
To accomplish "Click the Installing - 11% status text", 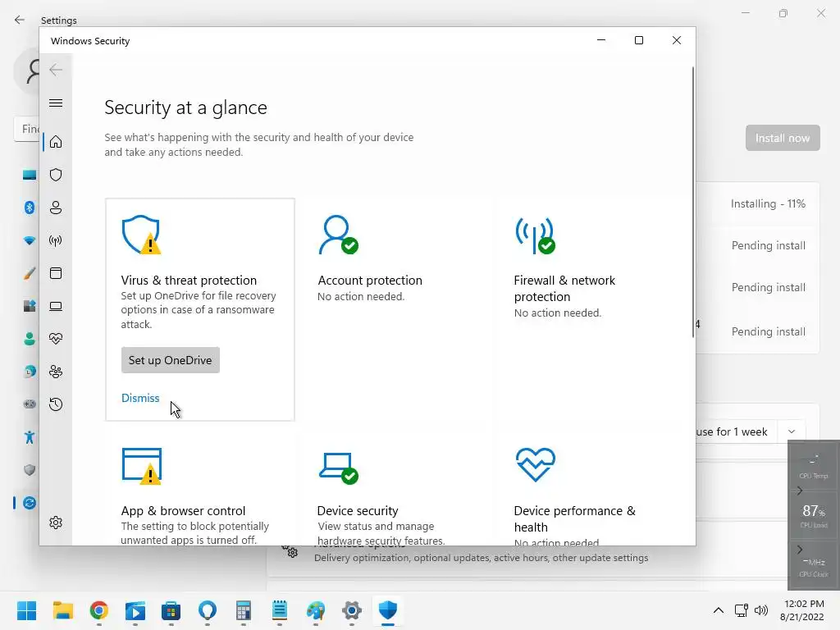I will (768, 203).
